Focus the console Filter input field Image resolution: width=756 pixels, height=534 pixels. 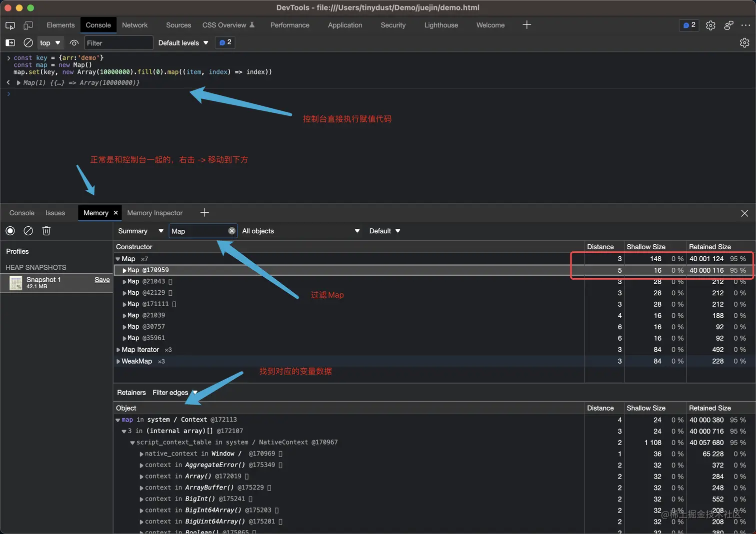click(x=118, y=43)
